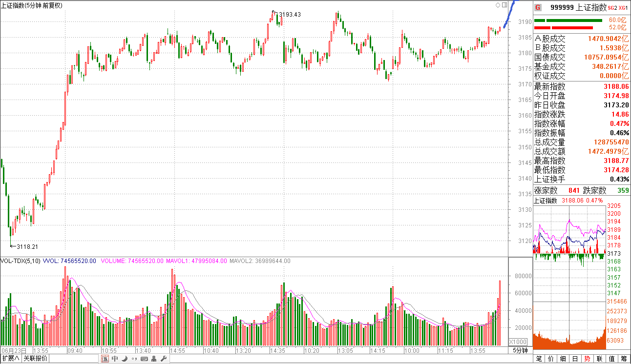Viewport: 631px width, 364px height.
Task: Click the IME 五 logo icon
Action: [x=105, y=359]
